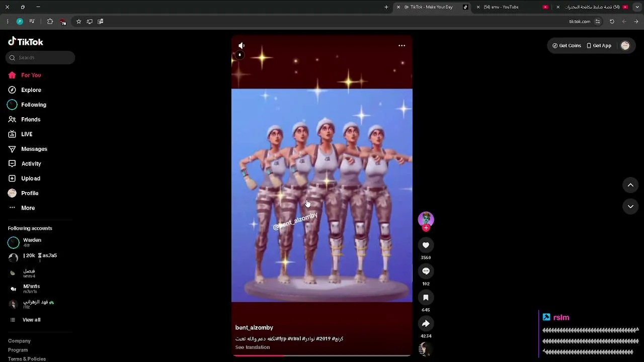
Task: Seek along the video progress bar
Action: 322,355
